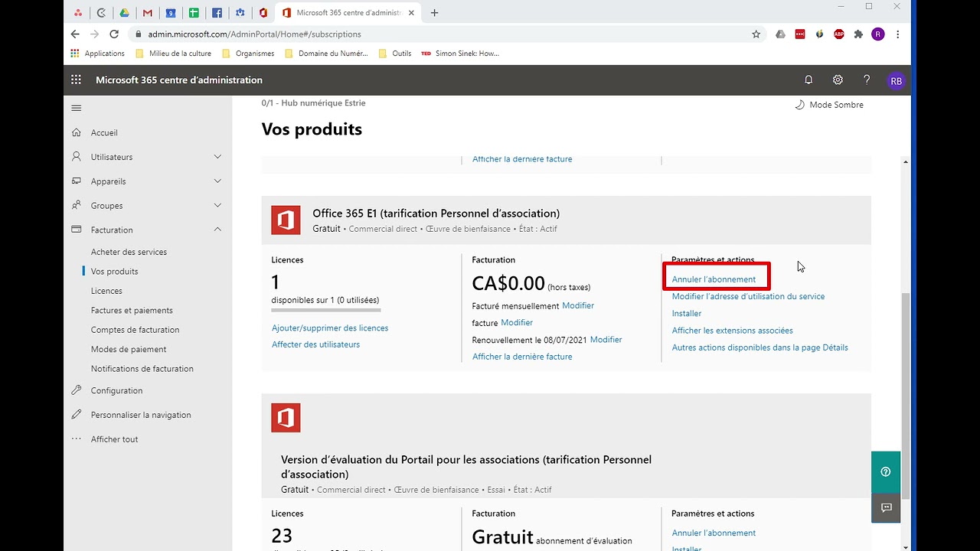This screenshot has width=980, height=551.
Task: Open the Google Drive extension icon
Action: click(780, 34)
